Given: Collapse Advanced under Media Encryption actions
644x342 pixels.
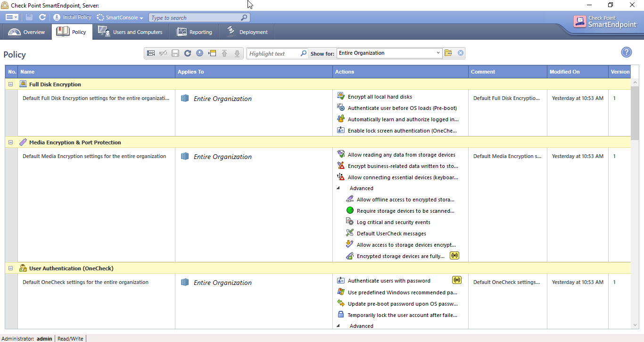Looking at the screenshot, I should coord(339,188).
